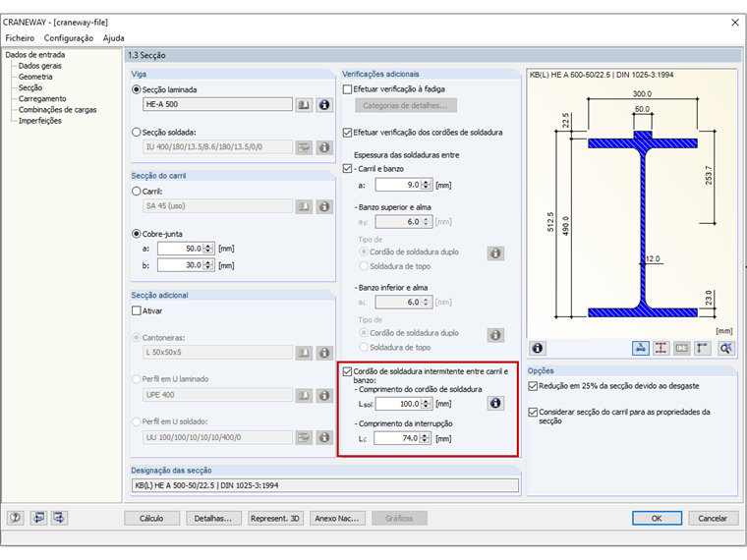Screen dimensions: 747x560
Task: Select Secção laminada radio button
Action: pyautogui.click(x=137, y=89)
